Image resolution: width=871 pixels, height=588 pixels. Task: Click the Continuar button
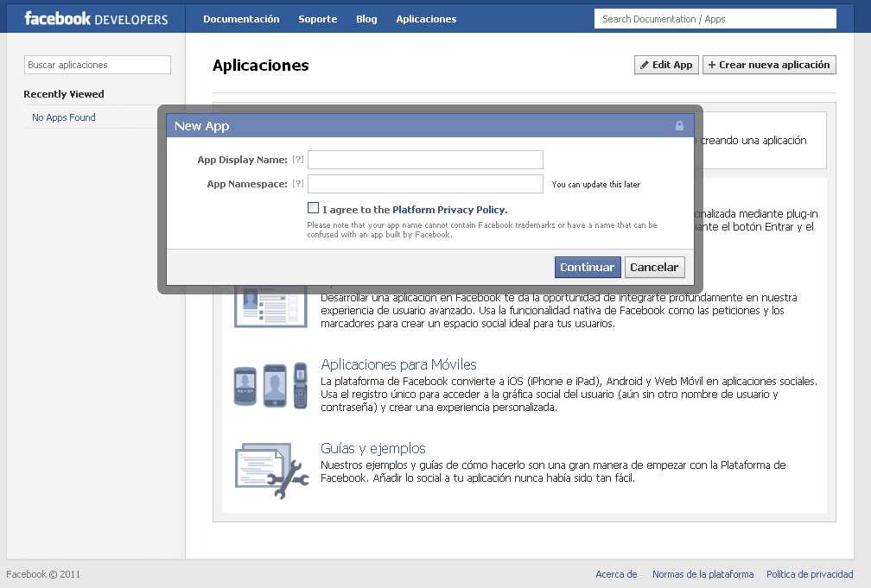[588, 267]
